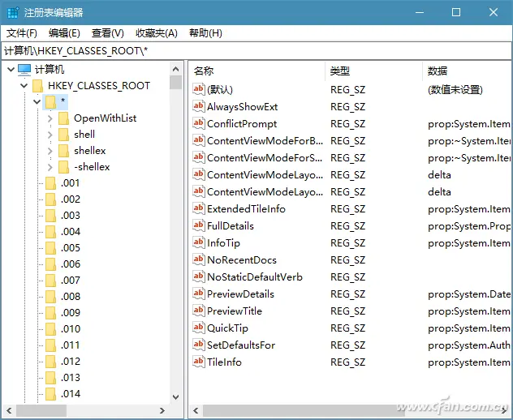Click the folder icon of shell key
This screenshot has height=420, width=513.
coord(63,135)
